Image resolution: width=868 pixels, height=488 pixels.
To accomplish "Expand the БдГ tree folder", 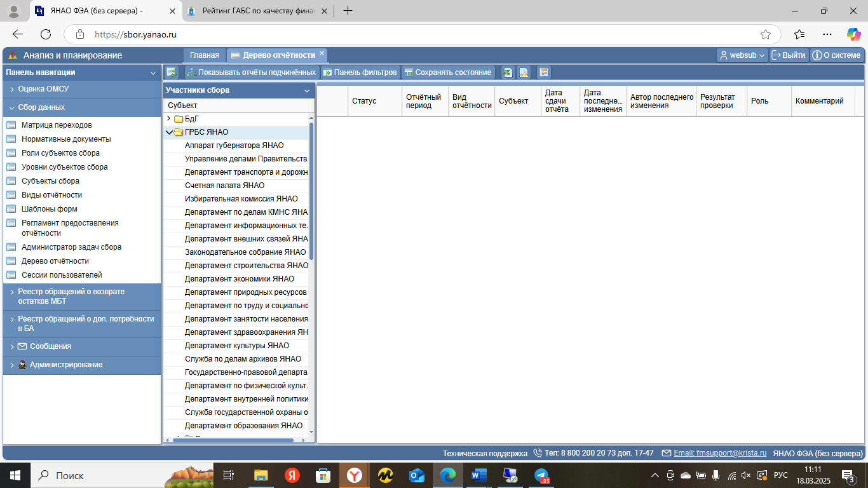I will 169,119.
